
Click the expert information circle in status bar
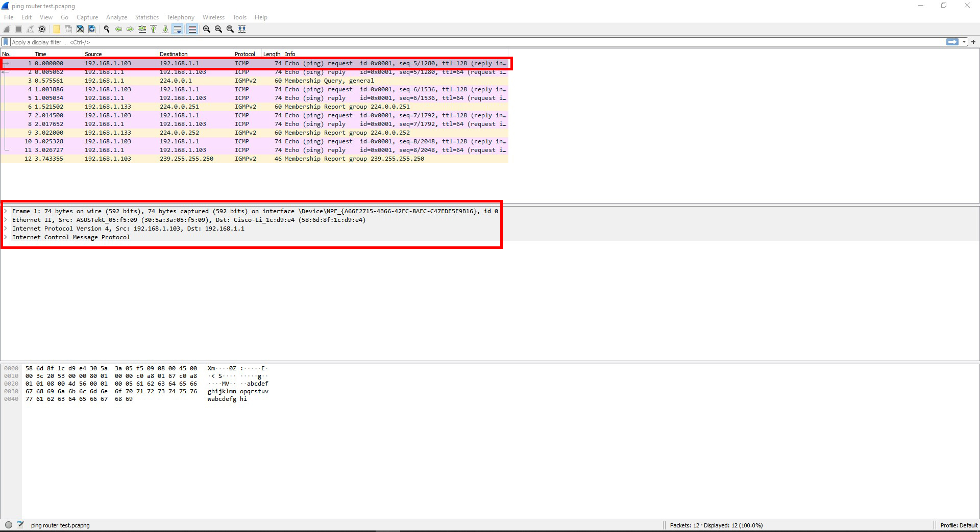pos(9,525)
